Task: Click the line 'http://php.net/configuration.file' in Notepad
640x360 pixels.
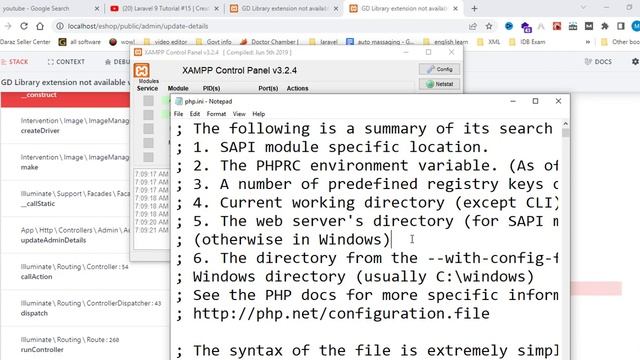Action: tap(341, 313)
